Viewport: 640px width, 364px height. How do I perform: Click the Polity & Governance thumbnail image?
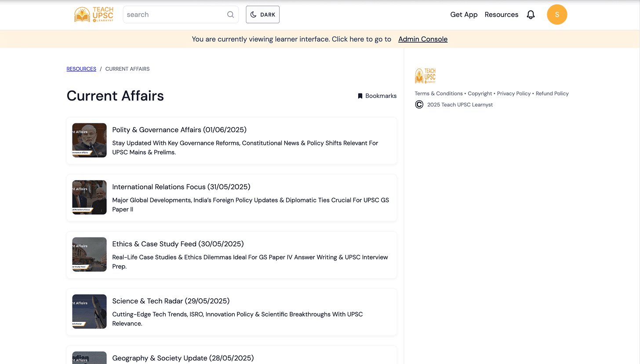tap(89, 140)
